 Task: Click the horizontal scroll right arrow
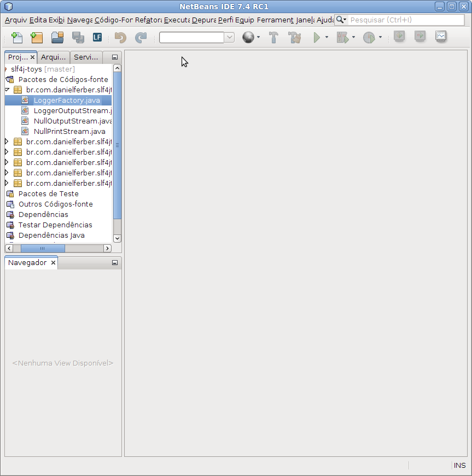[x=107, y=248]
